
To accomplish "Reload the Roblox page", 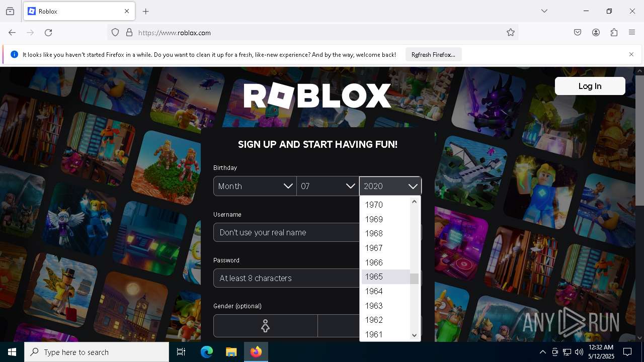I will click(x=48, y=32).
